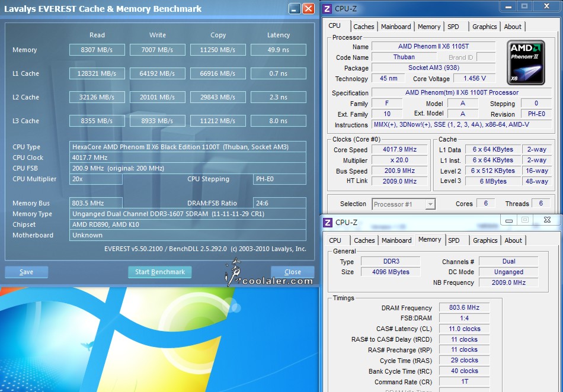Click the HT Link value 2009.0 MHz
The width and height of the screenshot is (563, 392).
[x=399, y=181]
